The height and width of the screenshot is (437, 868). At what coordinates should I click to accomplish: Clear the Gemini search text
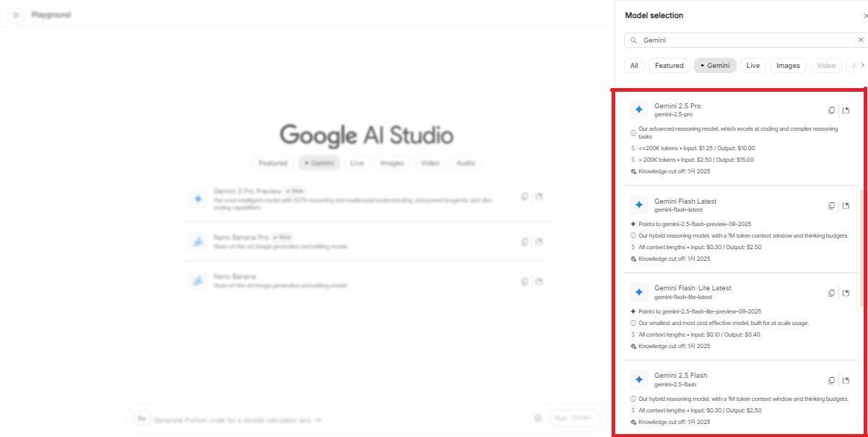pyautogui.click(x=860, y=40)
